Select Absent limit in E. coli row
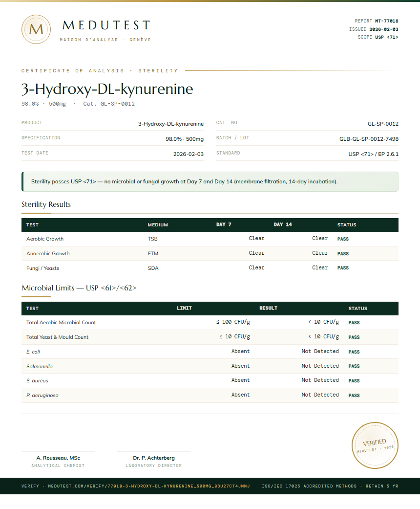This screenshot has width=420, height=509. (241, 351)
